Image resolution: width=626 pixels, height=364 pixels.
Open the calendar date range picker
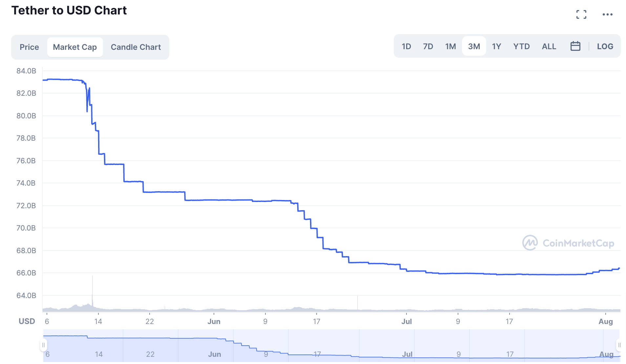pyautogui.click(x=575, y=46)
